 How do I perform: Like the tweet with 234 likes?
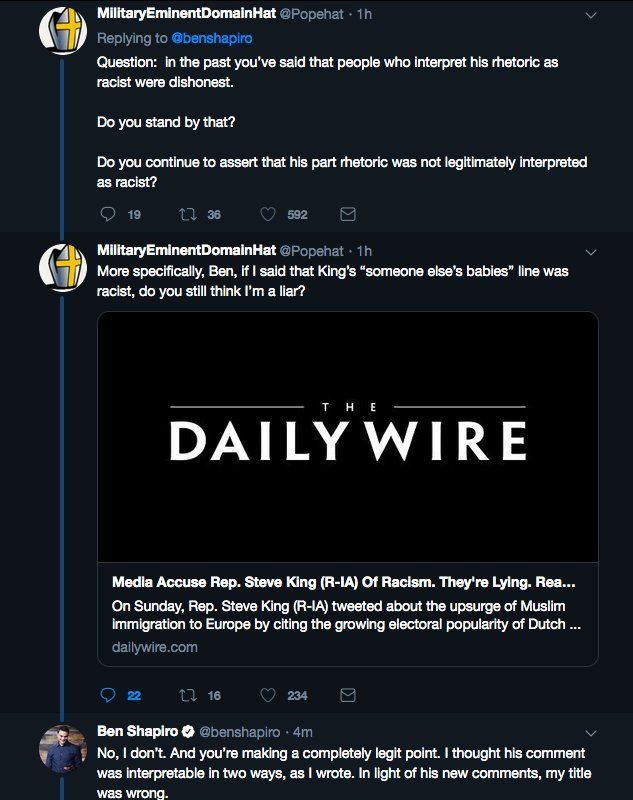click(x=268, y=695)
